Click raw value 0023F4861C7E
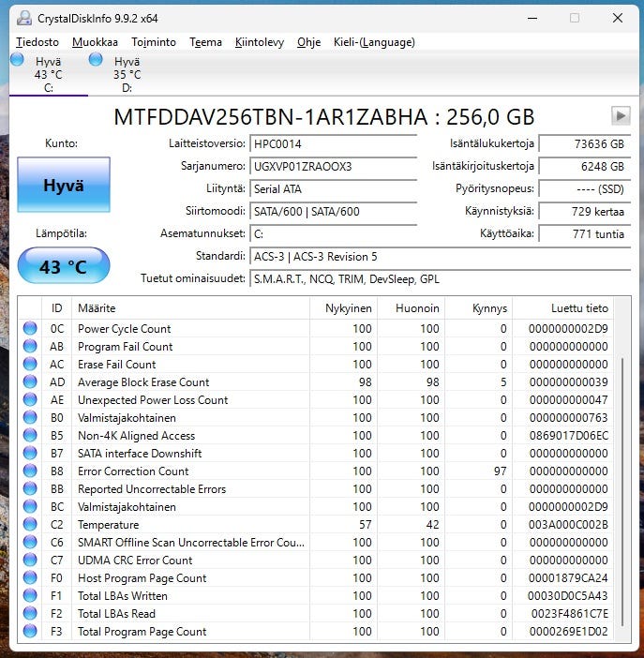The width and height of the screenshot is (644, 658). 570,614
